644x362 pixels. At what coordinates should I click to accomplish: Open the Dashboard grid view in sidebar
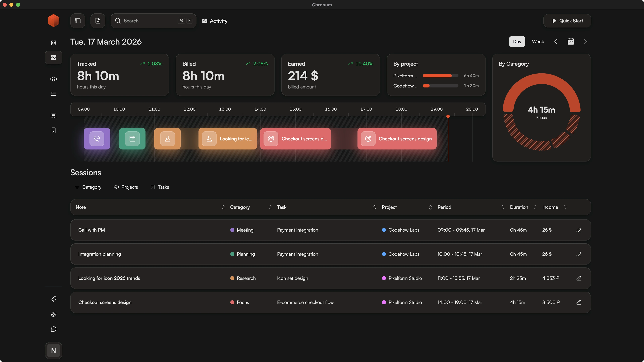click(53, 43)
